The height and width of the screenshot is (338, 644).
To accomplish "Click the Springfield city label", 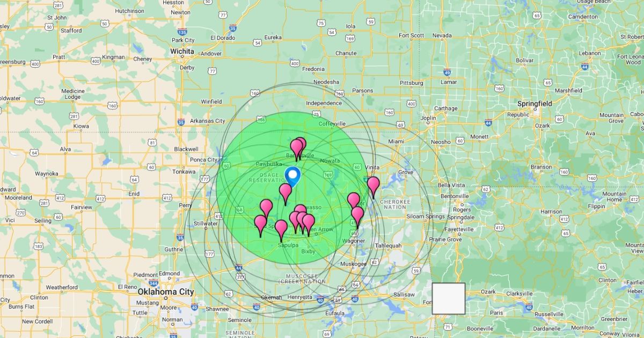I will 535,103.
